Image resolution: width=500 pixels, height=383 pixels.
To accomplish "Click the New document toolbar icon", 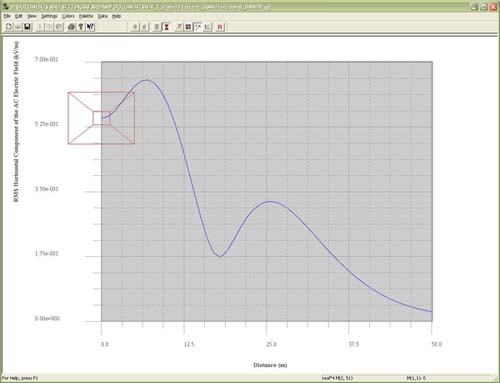I will [x=9, y=27].
